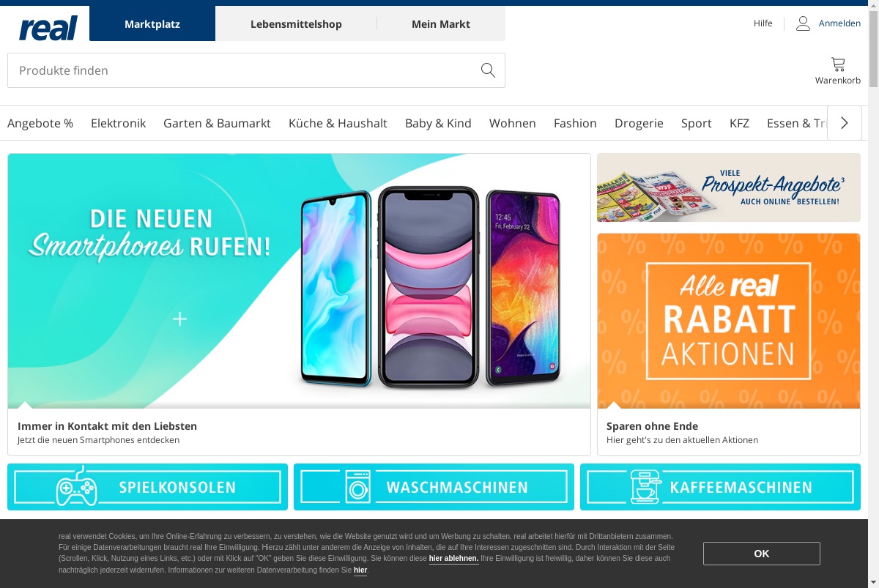Click the Produkte finden search field
The image size is (879, 588).
[x=242, y=70]
